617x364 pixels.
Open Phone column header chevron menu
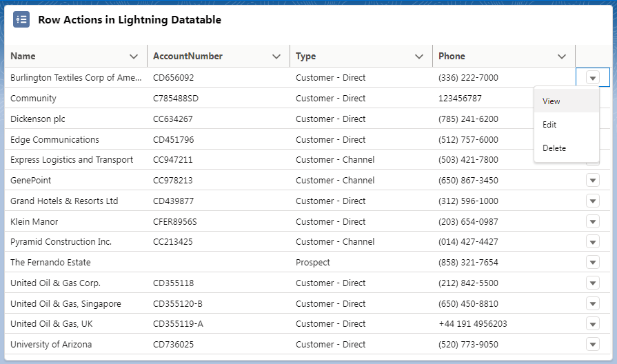pyautogui.click(x=562, y=57)
